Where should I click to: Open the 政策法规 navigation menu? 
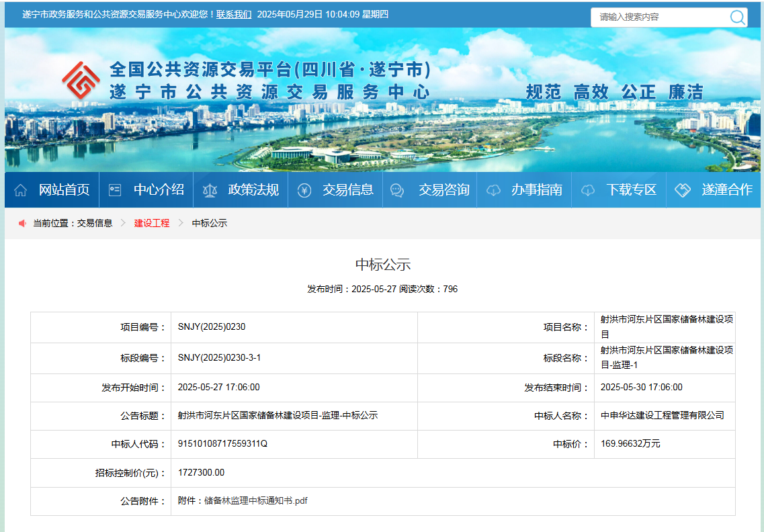click(253, 190)
